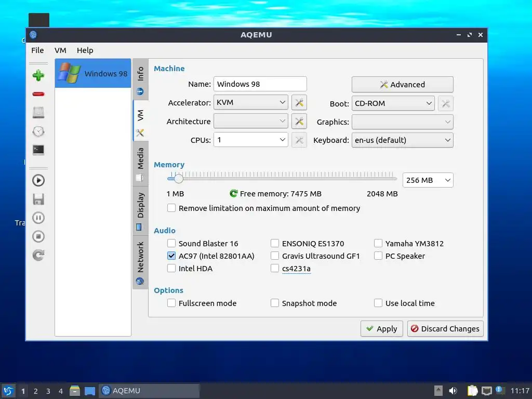This screenshot has height=399, width=532.
Task: Click the memory slider handle
Action: click(x=179, y=178)
